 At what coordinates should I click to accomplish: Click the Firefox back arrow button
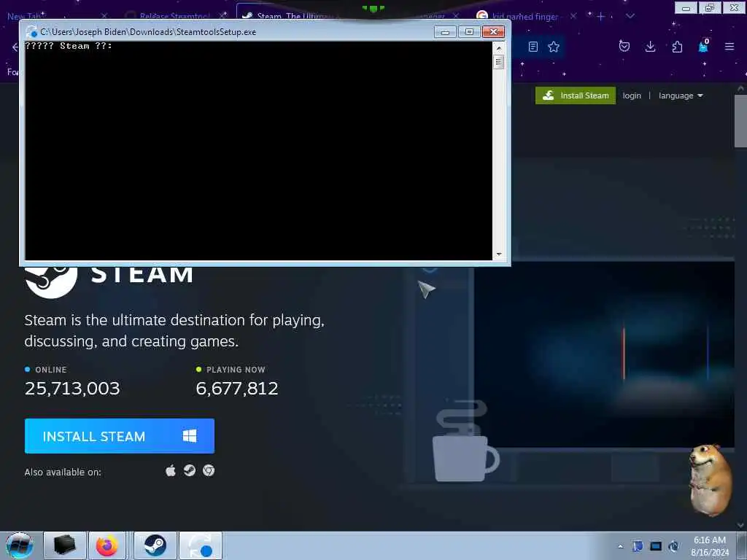15,47
